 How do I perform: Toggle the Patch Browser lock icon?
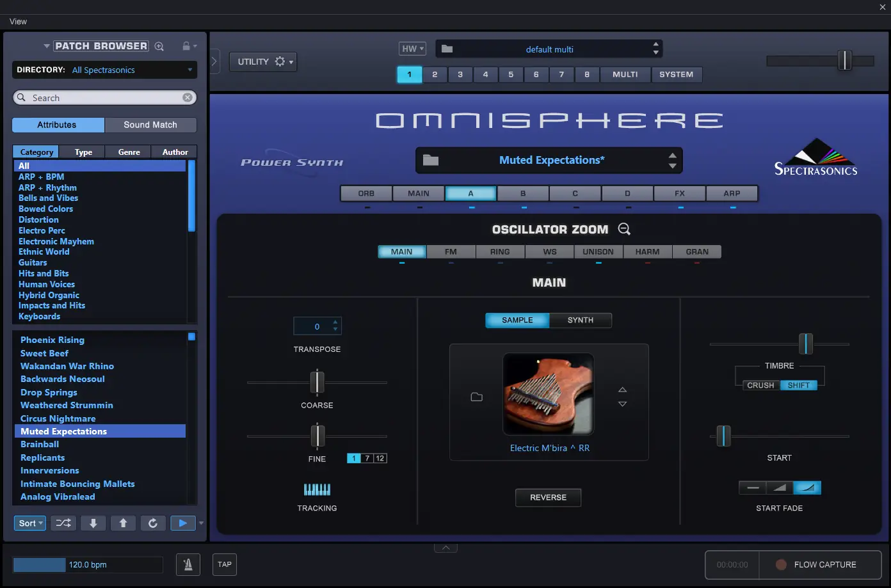click(186, 46)
